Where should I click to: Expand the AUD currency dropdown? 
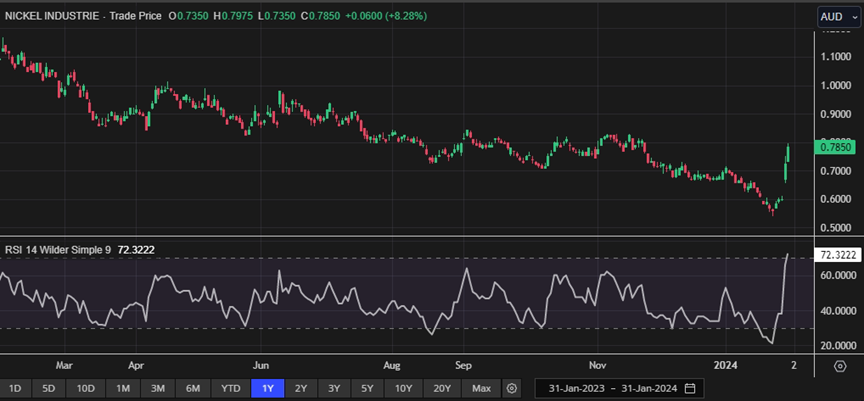click(x=836, y=16)
